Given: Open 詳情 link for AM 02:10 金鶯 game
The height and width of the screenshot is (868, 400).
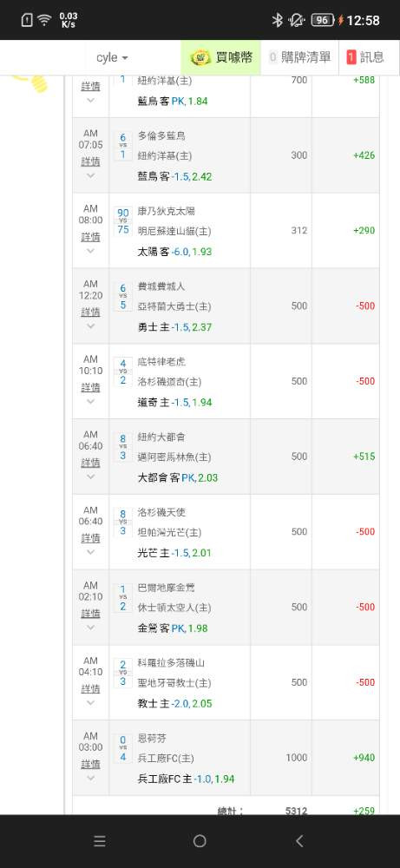Looking at the screenshot, I should pyautogui.click(x=91, y=614).
